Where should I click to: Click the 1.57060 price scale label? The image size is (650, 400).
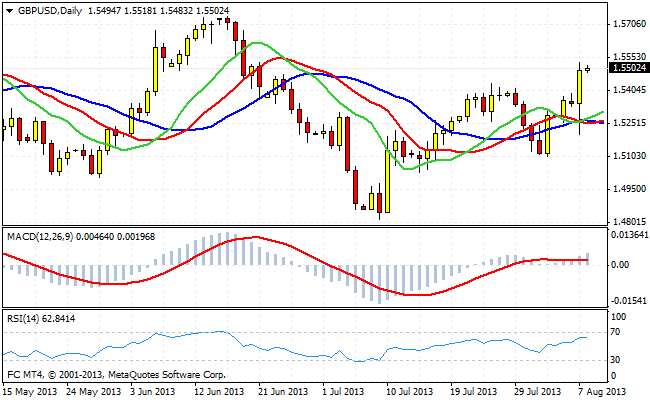pyautogui.click(x=629, y=24)
